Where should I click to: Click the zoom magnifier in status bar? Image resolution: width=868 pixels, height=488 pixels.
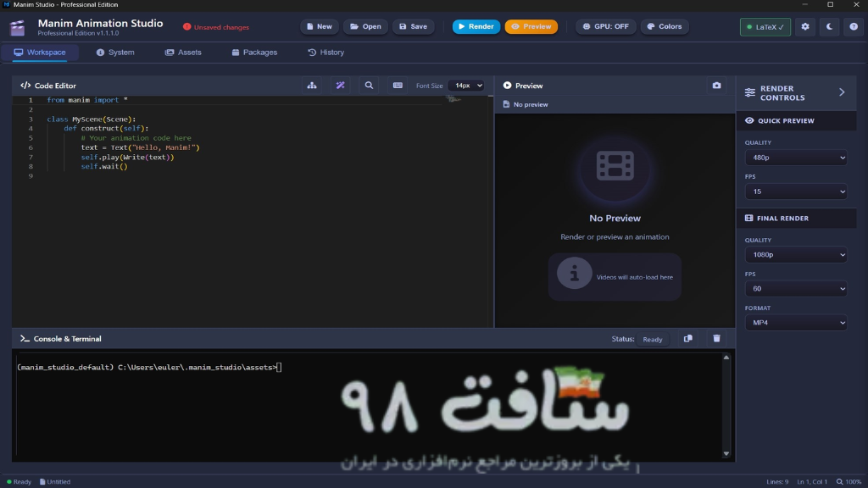839,481
